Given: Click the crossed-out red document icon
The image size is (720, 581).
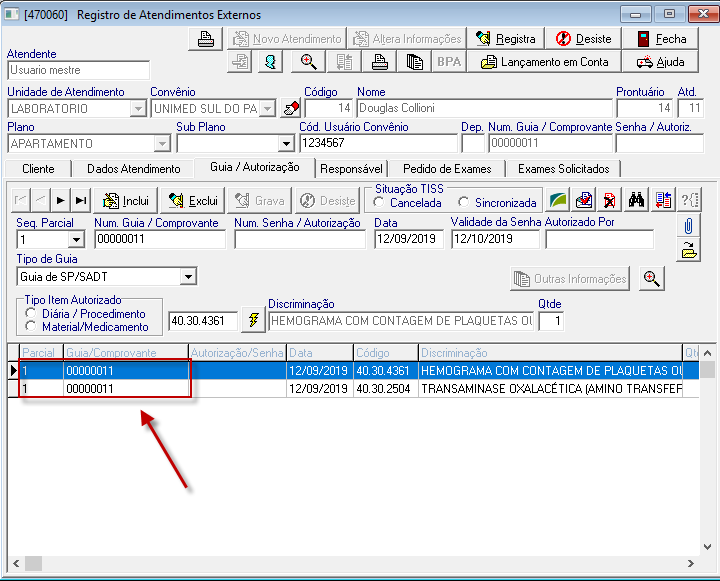Looking at the screenshot, I should point(610,200).
